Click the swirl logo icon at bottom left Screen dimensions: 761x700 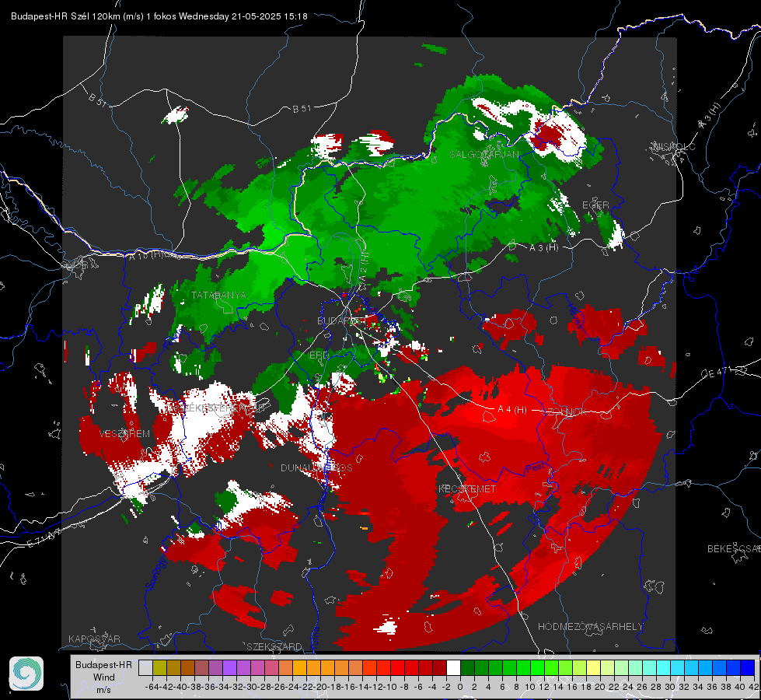(x=26, y=674)
